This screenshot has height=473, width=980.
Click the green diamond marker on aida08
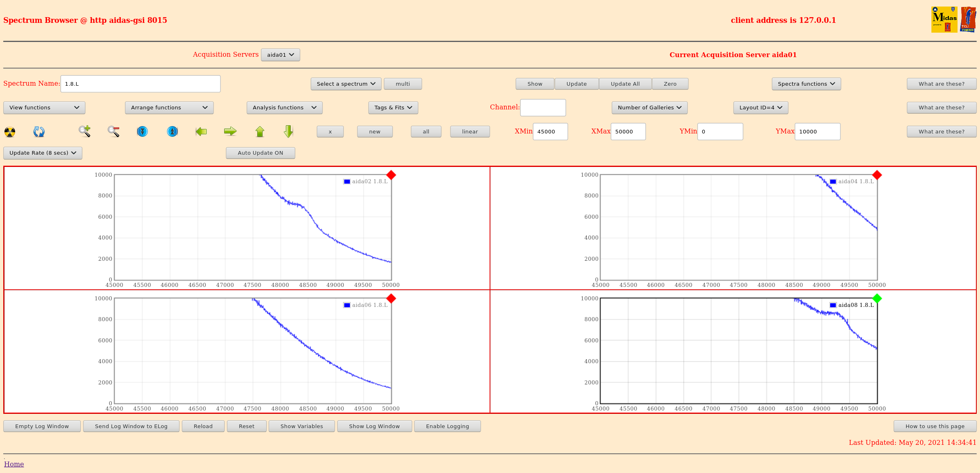(x=877, y=299)
